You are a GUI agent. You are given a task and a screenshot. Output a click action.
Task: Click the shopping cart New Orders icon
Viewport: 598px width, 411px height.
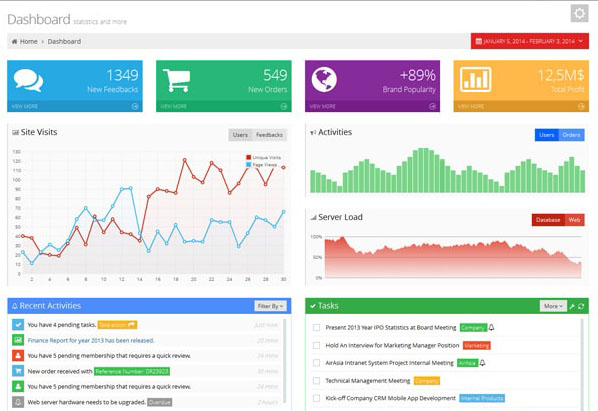point(177,80)
